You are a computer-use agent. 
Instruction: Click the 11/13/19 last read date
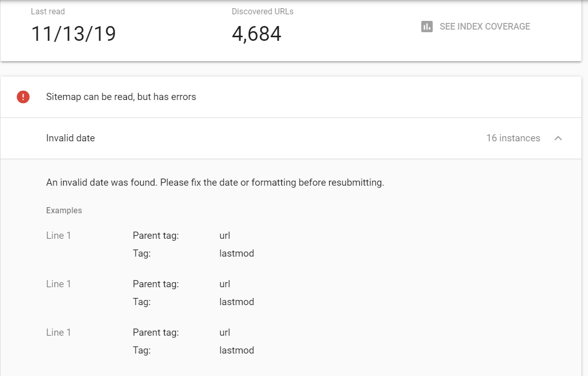point(73,34)
